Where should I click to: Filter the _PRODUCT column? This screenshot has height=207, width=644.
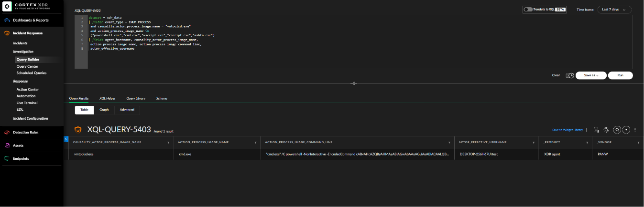(587, 143)
